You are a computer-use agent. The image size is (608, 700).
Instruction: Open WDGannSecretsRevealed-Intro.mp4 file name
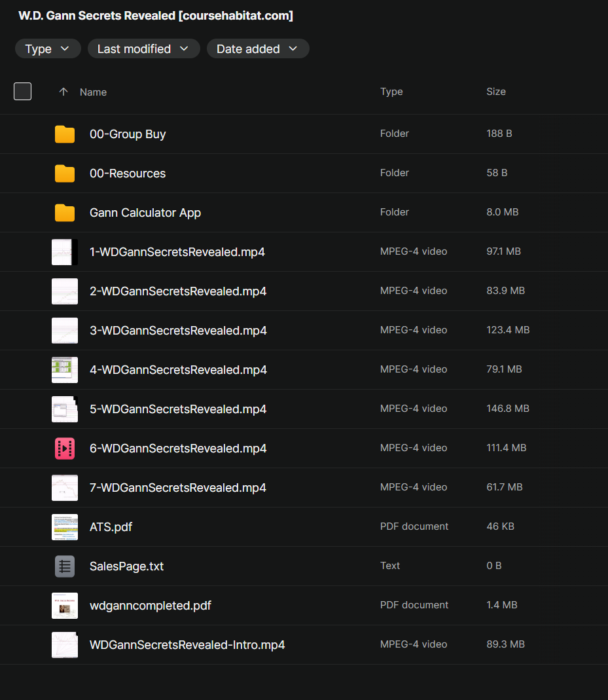pyautogui.click(x=187, y=645)
